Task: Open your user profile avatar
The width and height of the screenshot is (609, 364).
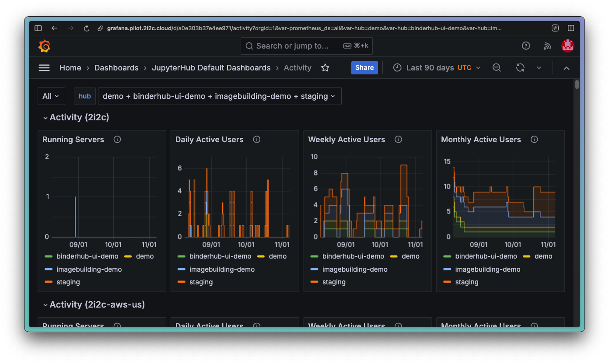Action: [x=567, y=45]
